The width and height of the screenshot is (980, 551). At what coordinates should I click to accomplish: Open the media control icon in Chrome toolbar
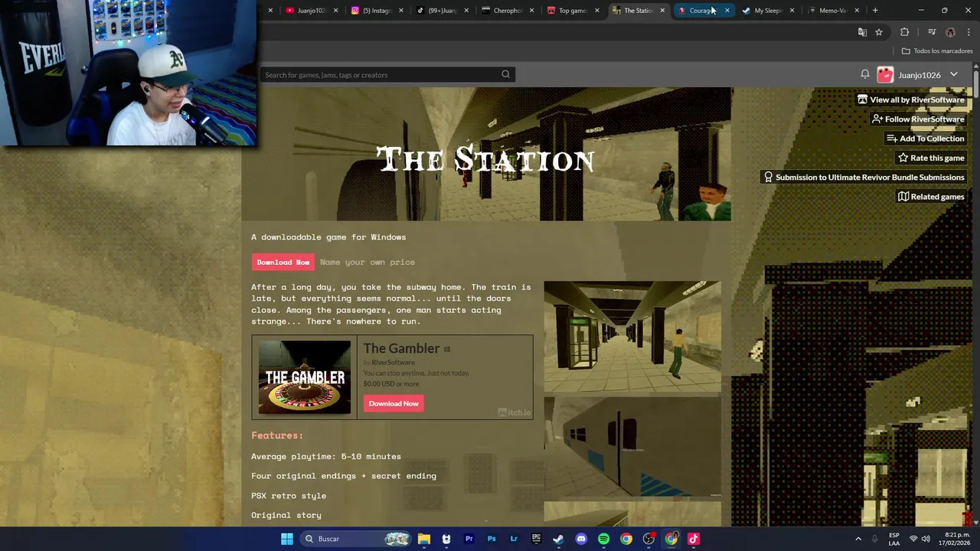click(x=931, y=32)
